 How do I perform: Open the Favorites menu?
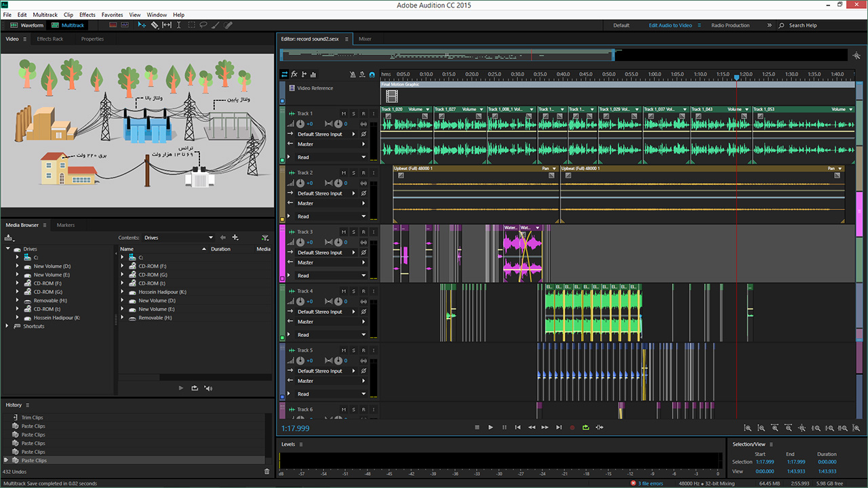(113, 14)
